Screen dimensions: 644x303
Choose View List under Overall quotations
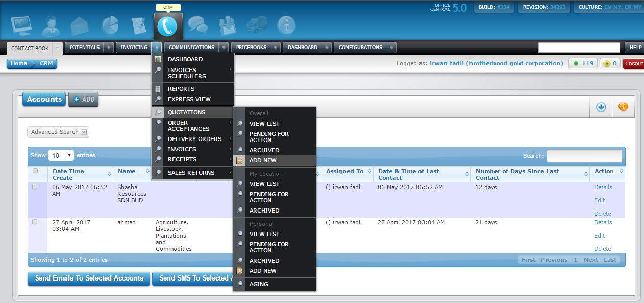click(275, 124)
